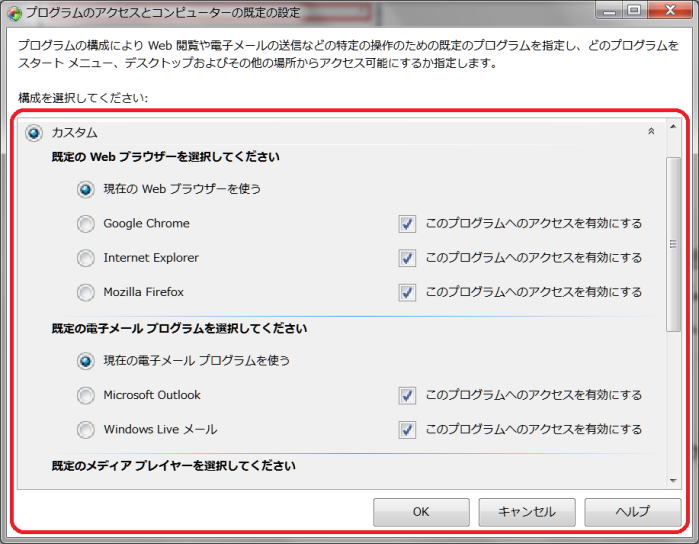Click the vertical scrollbar thumb

point(673,244)
